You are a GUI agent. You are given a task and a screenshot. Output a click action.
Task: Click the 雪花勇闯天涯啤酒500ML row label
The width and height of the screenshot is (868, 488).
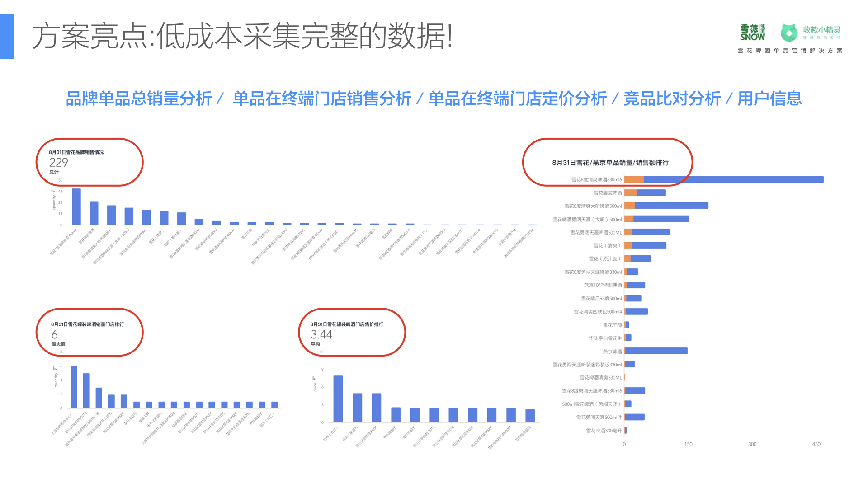pos(596,233)
